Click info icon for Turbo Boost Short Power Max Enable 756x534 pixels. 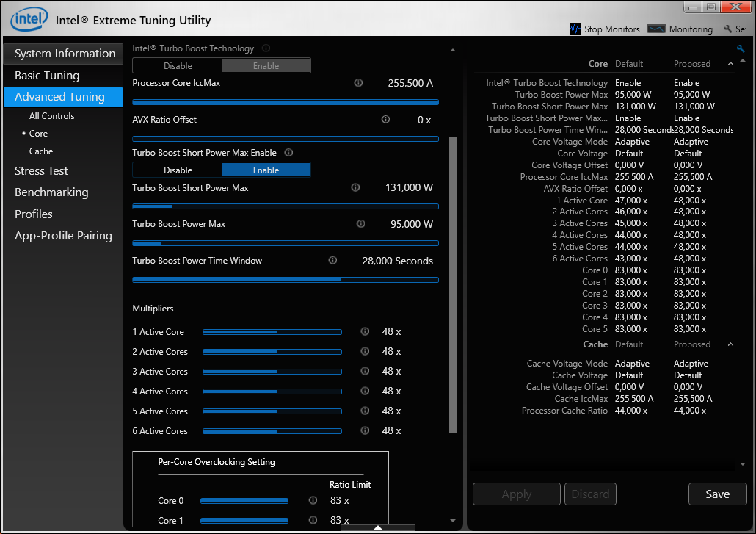coord(288,153)
